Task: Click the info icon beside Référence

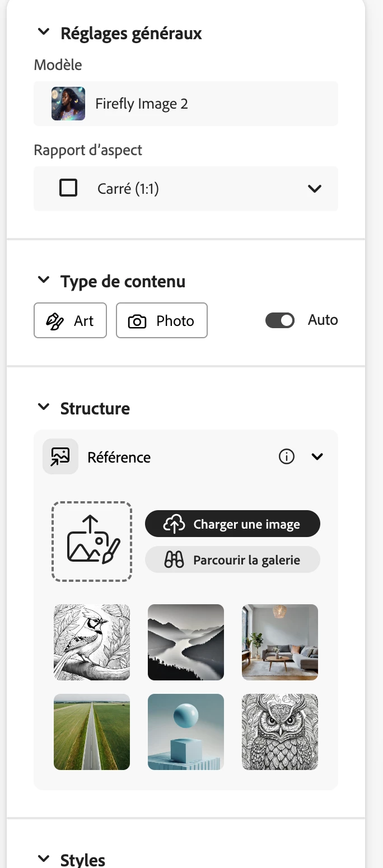Action: [286, 457]
